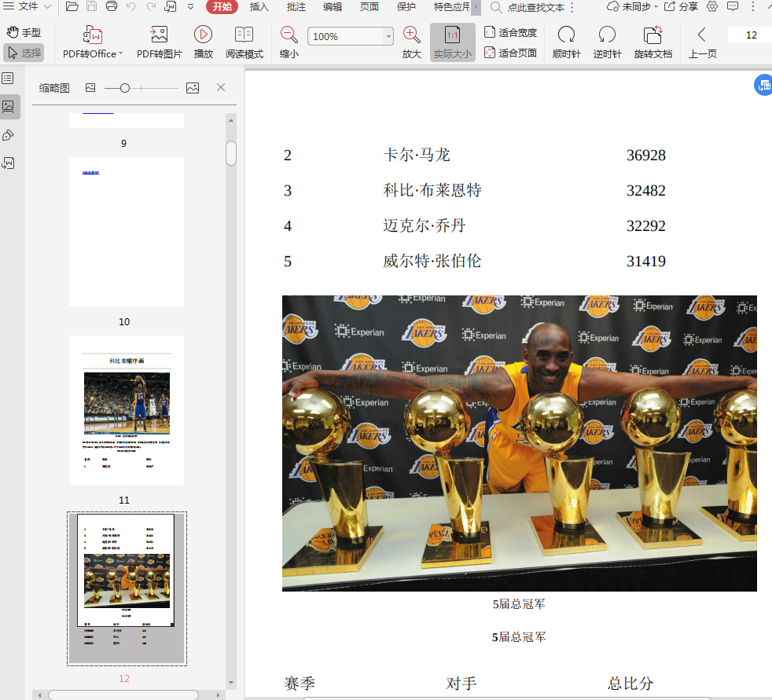This screenshot has height=700, width=772.
Task: Click the 适合宽度 fit width button
Action: tap(510, 33)
